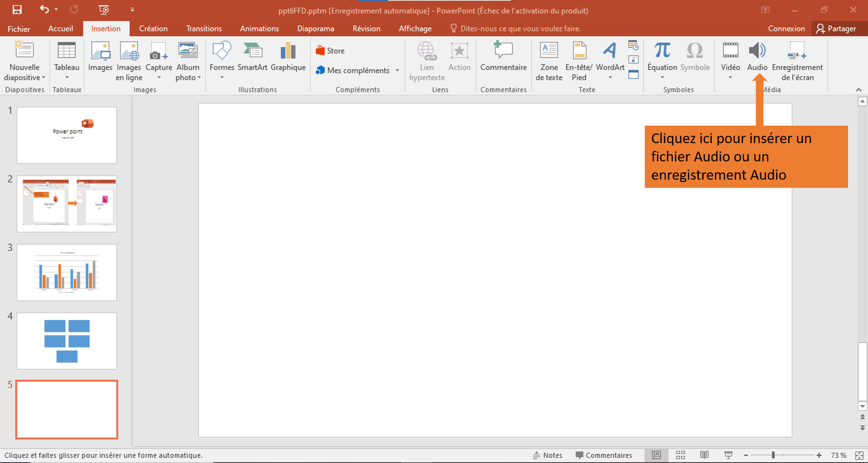Collapse the ribbon with the chevron

pyautogui.click(x=858, y=89)
